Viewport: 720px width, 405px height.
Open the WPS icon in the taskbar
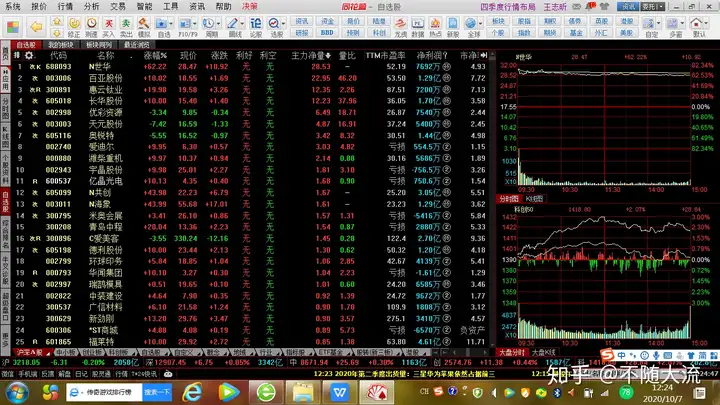tap(340, 392)
